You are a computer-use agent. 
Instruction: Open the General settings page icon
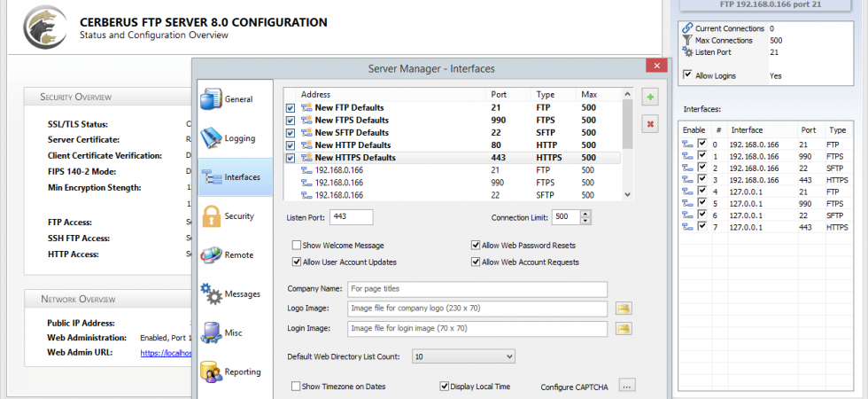211,99
